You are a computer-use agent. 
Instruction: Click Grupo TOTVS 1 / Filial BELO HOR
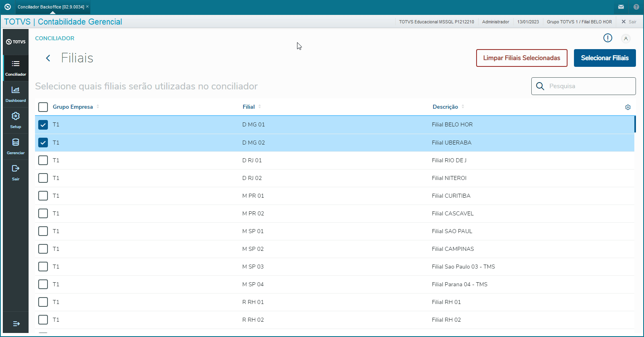tap(579, 22)
